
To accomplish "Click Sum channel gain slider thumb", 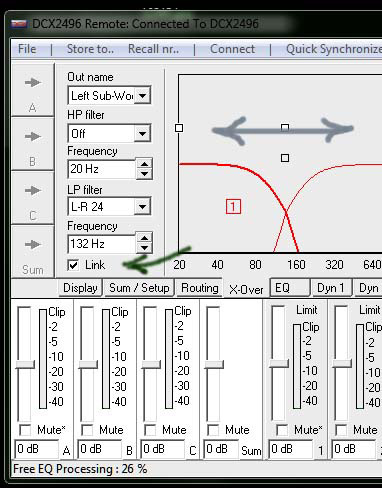I will (214, 364).
